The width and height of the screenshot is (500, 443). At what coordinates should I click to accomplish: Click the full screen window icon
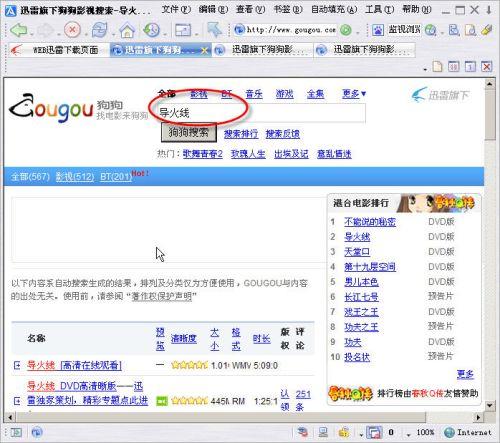(183, 30)
